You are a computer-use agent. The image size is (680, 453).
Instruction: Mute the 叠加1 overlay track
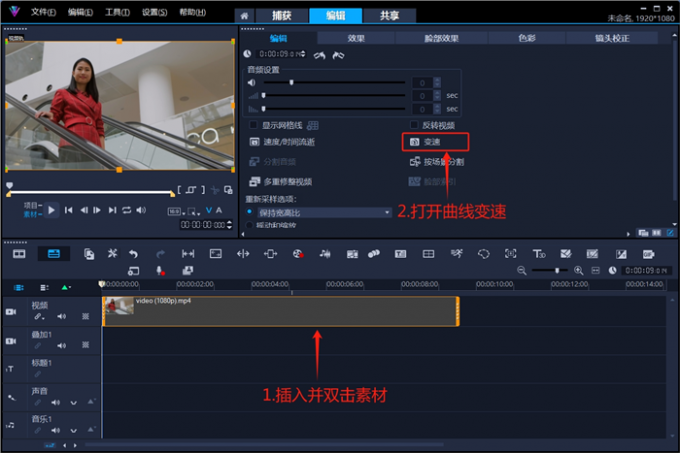coord(62,345)
